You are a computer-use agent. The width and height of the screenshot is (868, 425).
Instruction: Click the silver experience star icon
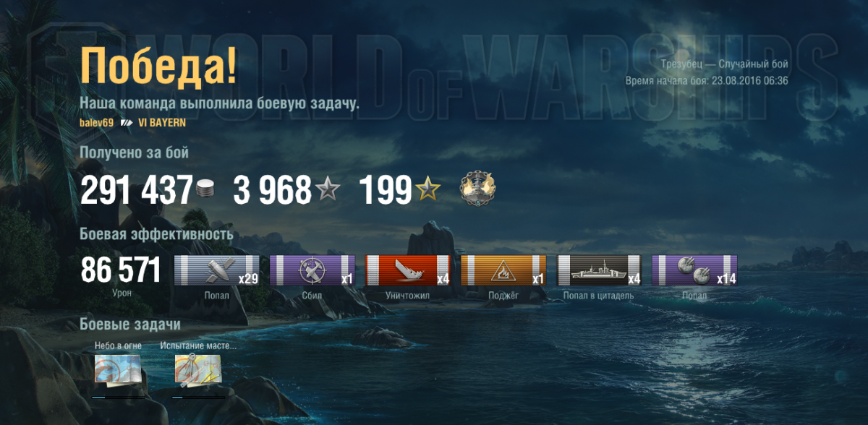click(x=327, y=191)
